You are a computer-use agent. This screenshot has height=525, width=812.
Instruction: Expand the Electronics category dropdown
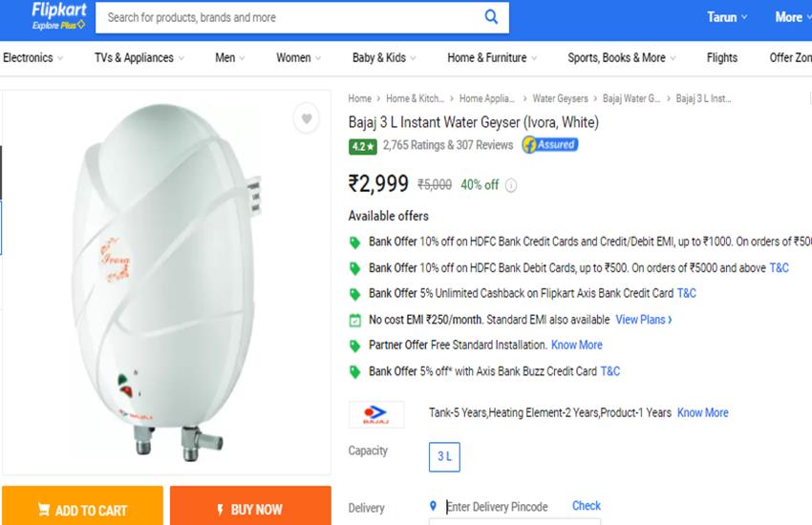coord(33,58)
